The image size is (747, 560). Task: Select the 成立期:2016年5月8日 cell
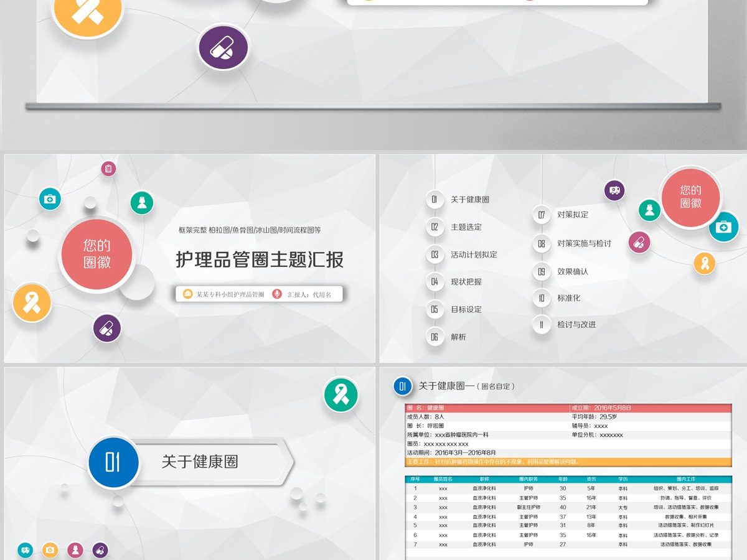651,408
